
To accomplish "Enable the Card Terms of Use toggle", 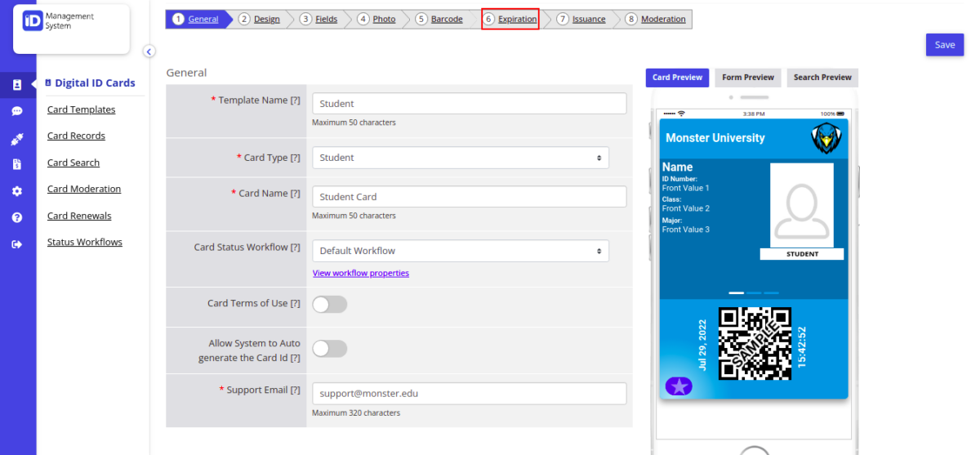I will [330, 305].
